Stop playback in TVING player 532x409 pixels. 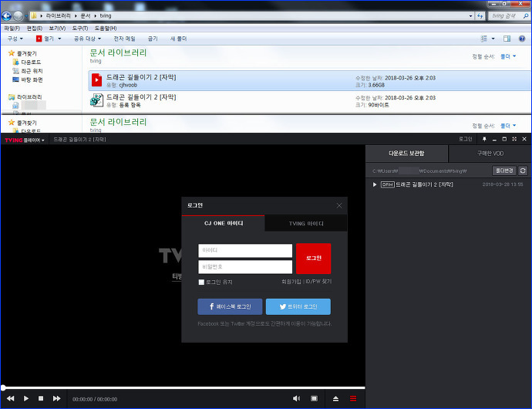click(41, 398)
